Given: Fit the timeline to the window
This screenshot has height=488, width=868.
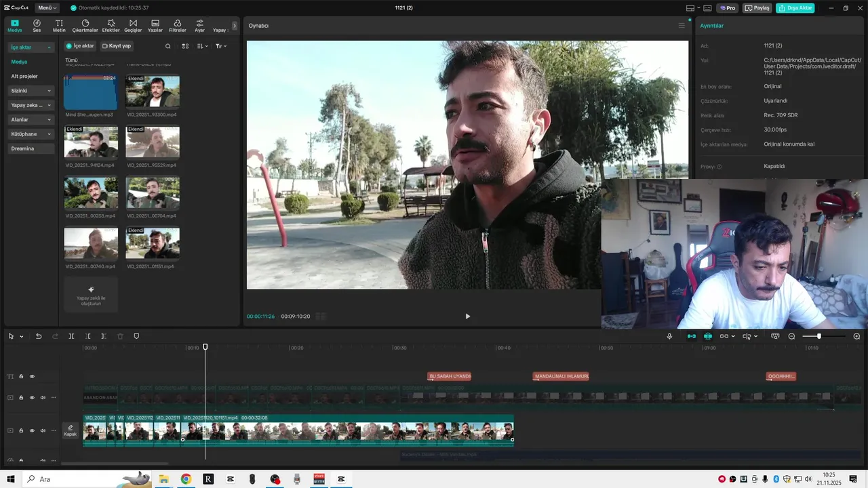Looking at the screenshot, I should [x=775, y=336].
